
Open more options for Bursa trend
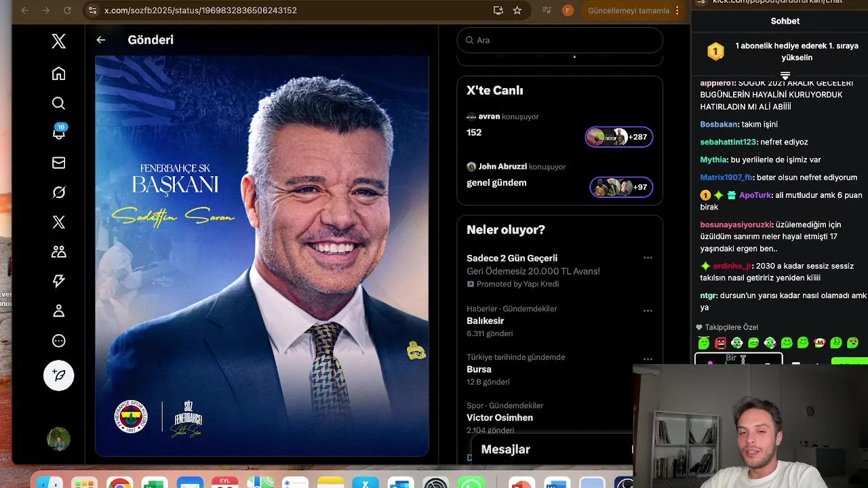(648, 359)
